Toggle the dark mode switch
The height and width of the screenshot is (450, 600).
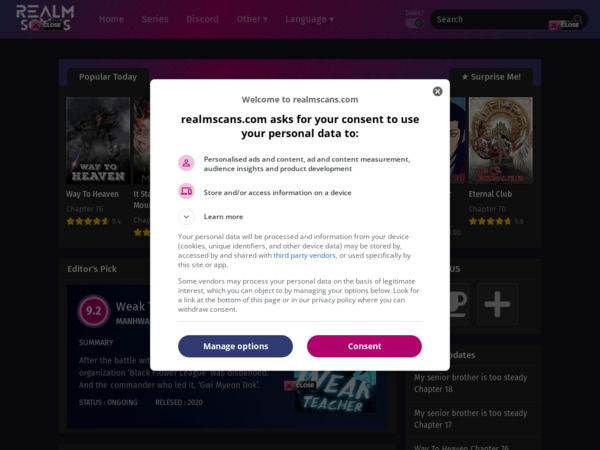pyautogui.click(x=414, y=22)
